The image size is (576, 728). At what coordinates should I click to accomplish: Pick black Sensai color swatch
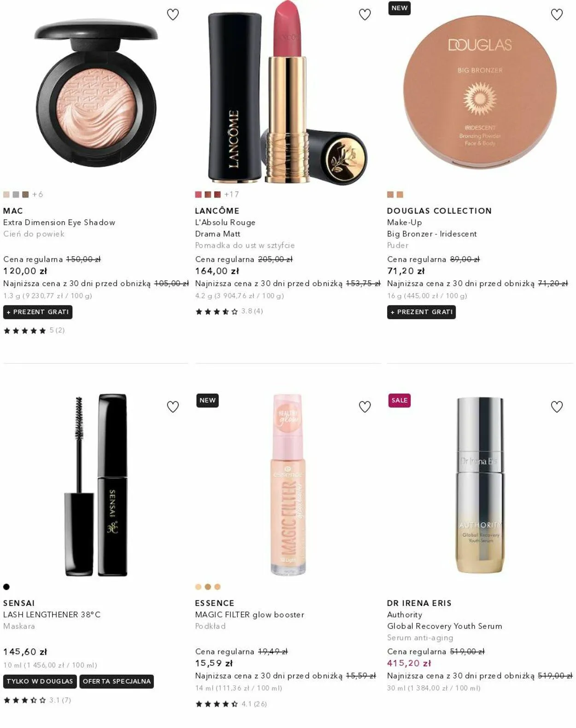(6, 587)
